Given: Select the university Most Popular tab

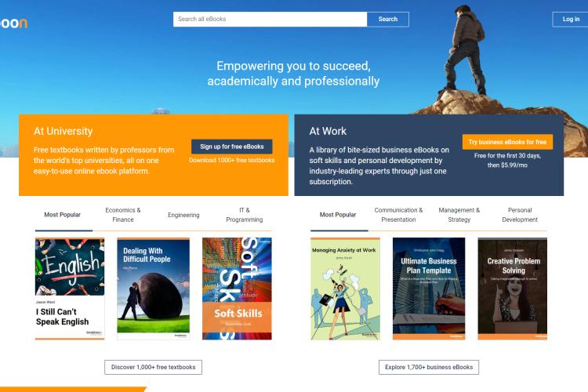Looking at the screenshot, I should (x=62, y=215).
